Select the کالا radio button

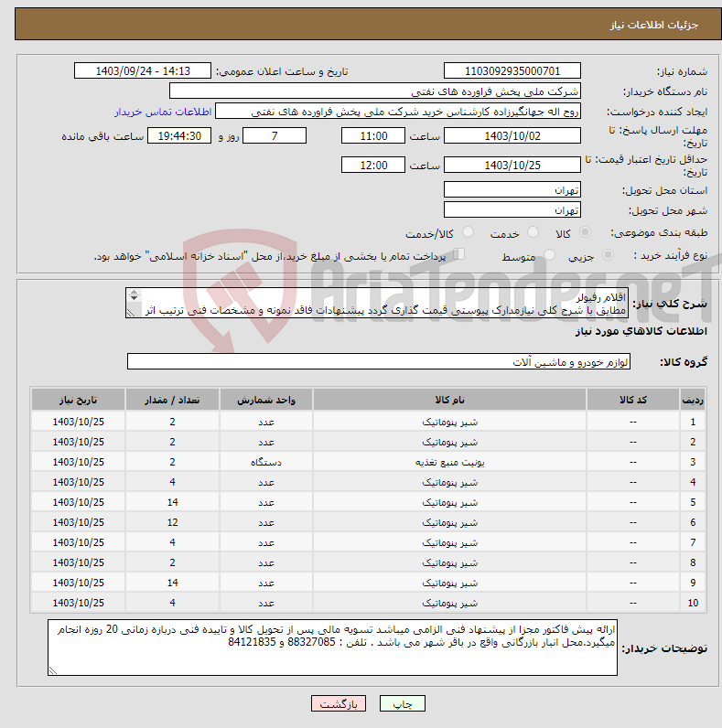coord(585,231)
